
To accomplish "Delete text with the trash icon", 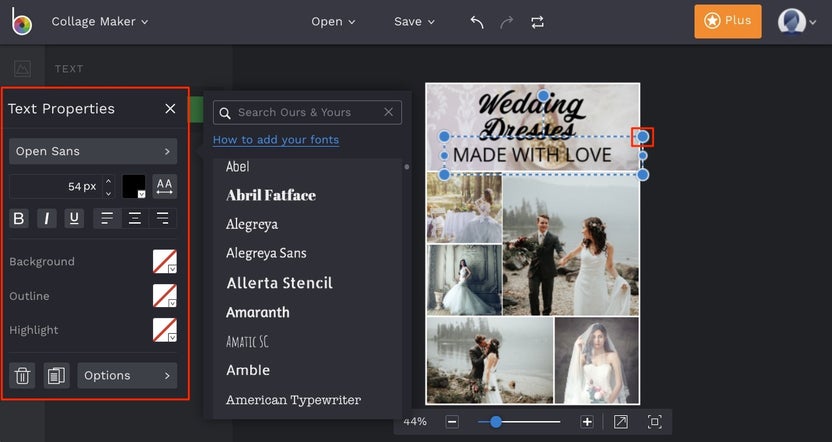I will pyautogui.click(x=22, y=375).
